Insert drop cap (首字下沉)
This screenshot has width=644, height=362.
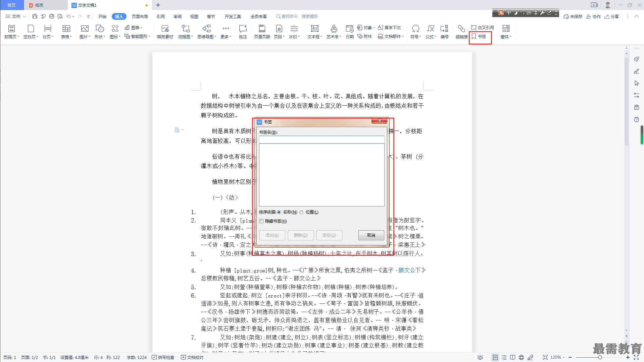coord(389,27)
